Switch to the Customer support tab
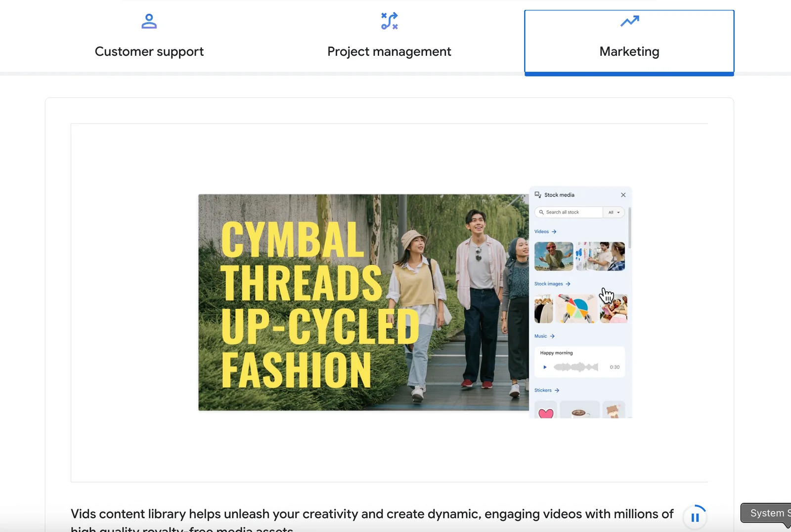This screenshot has height=532, width=791. (149, 51)
